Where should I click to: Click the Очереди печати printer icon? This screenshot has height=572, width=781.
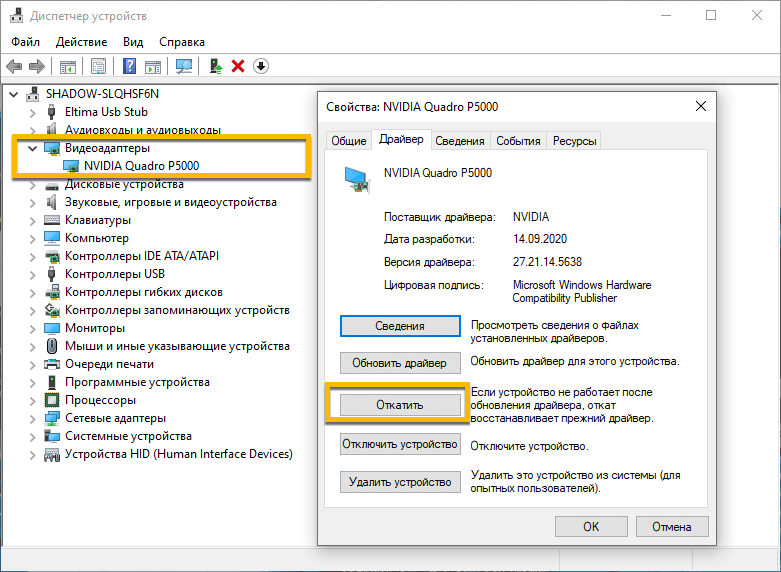(x=52, y=364)
